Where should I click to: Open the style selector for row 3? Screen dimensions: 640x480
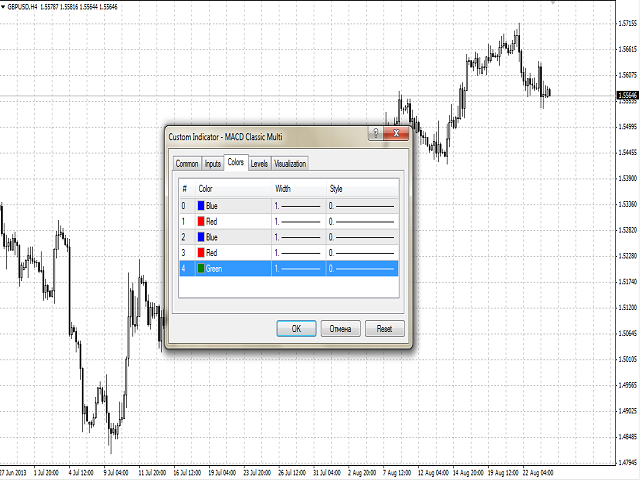tap(362, 253)
